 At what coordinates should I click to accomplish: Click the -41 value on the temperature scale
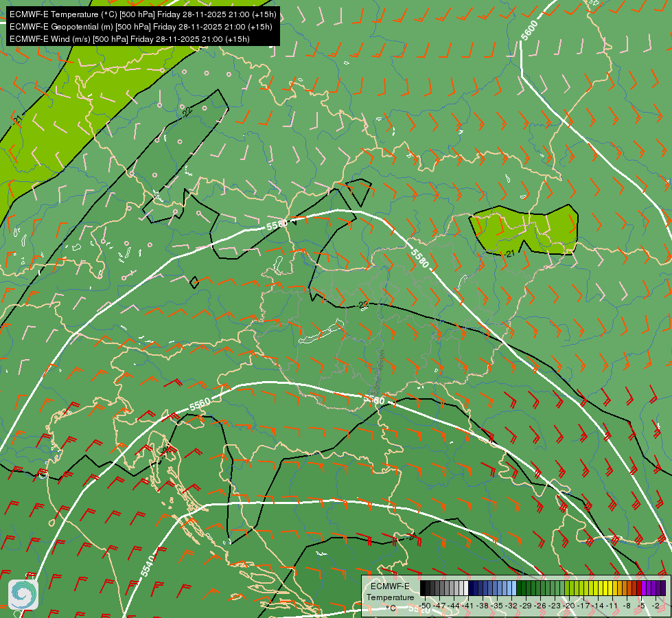[x=468, y=606]
